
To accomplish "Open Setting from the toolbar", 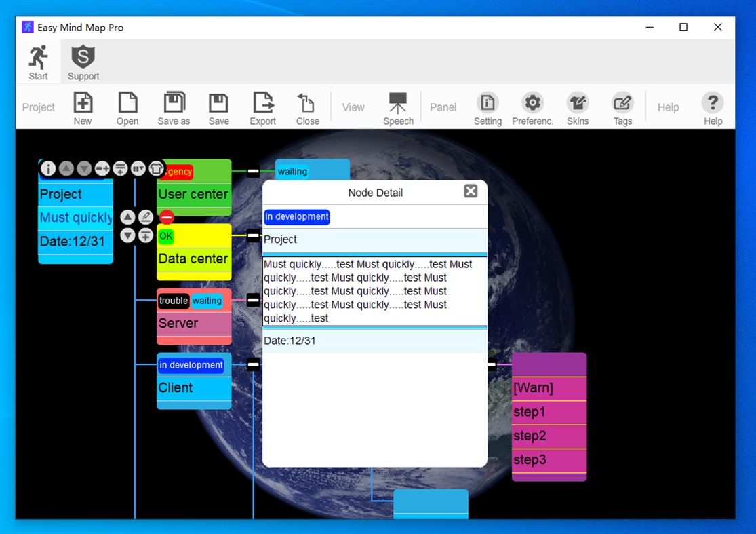I will [488, 107].
